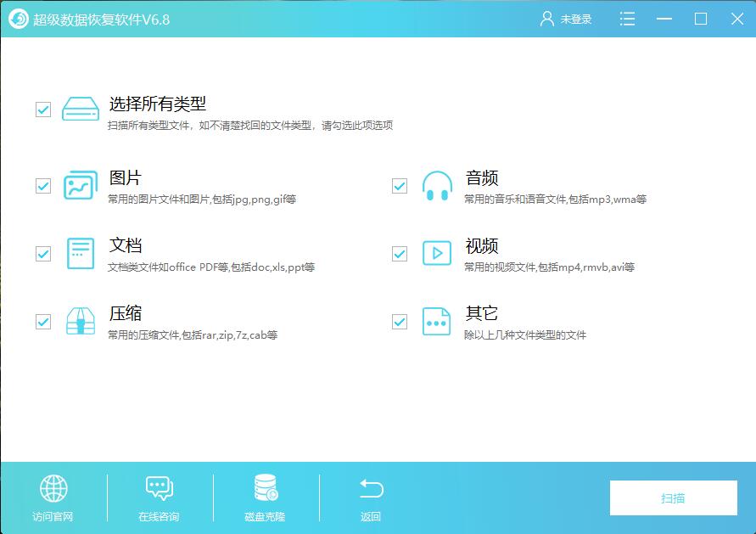Click the picture icon beside 图片
This screenshot has width=756, height=534.
coord(81,185)
